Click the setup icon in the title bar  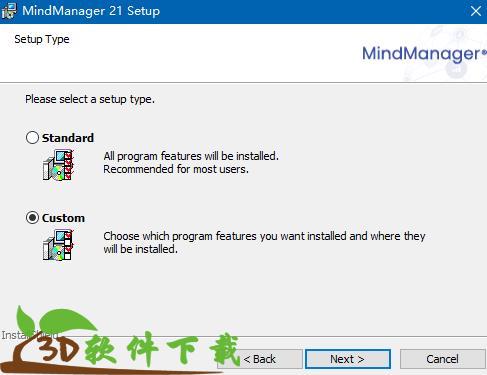coord(9,11)
